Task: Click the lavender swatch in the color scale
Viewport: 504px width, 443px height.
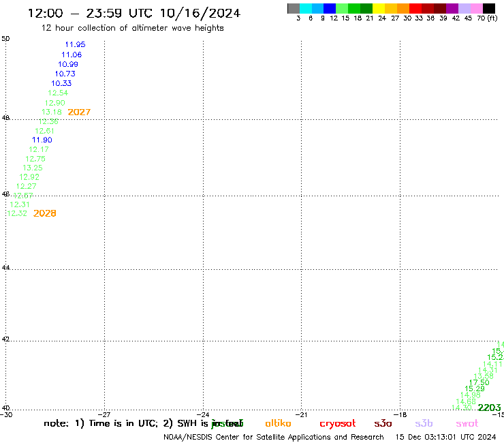Action: click(464, 8)
